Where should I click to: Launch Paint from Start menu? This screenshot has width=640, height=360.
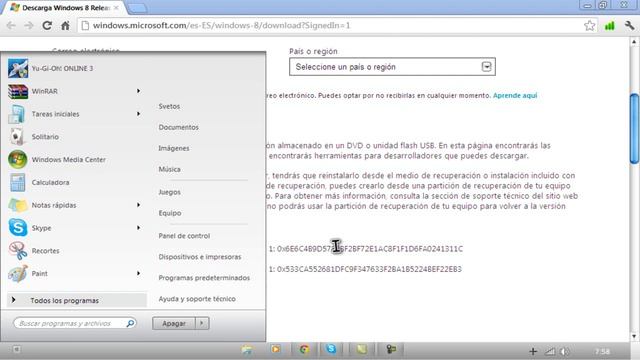coord(29,273)
